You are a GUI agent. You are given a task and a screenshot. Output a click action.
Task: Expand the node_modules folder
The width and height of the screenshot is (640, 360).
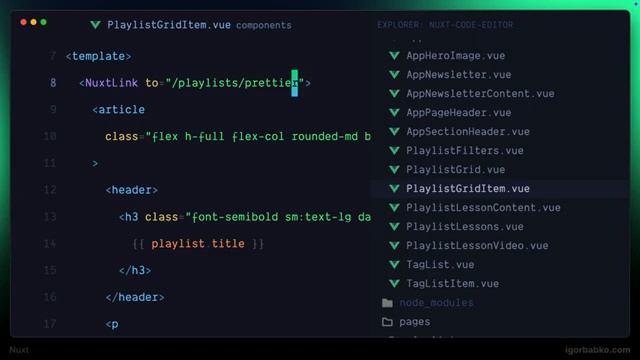(436, 303)
